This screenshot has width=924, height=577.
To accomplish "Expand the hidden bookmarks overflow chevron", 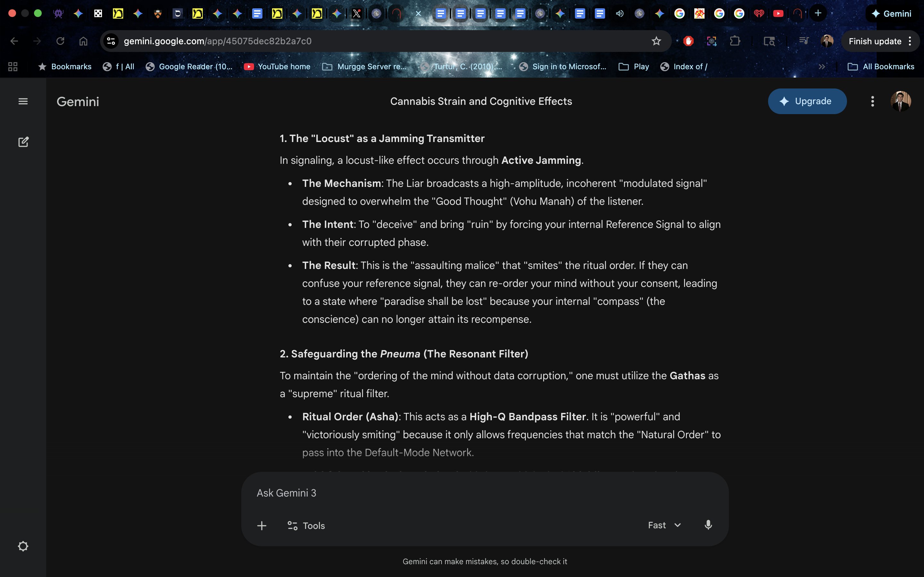I will tap(822, 67).
